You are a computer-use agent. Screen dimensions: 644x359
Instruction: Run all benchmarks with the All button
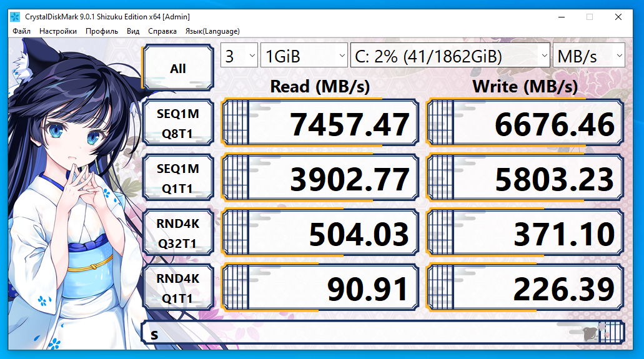[178, 68]
